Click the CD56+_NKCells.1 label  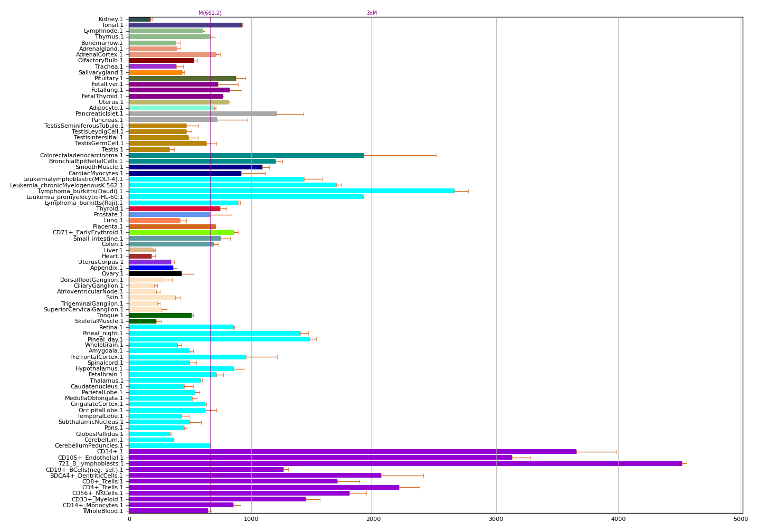98,493
